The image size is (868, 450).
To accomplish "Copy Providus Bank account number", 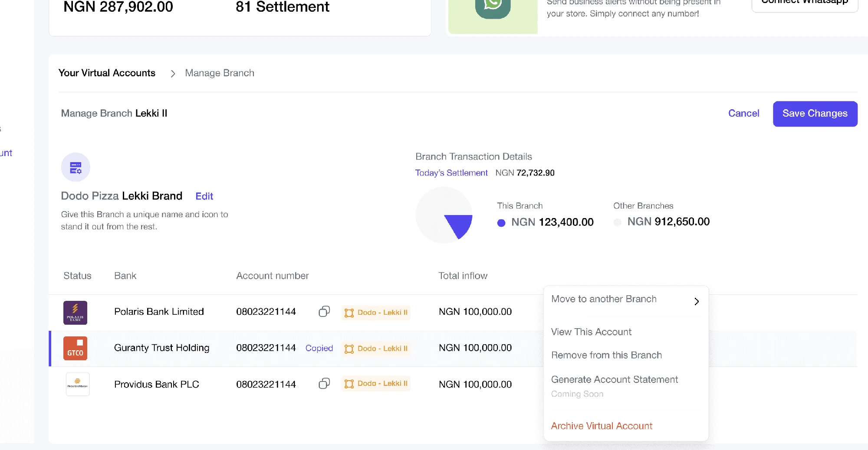I will (324, 384).
